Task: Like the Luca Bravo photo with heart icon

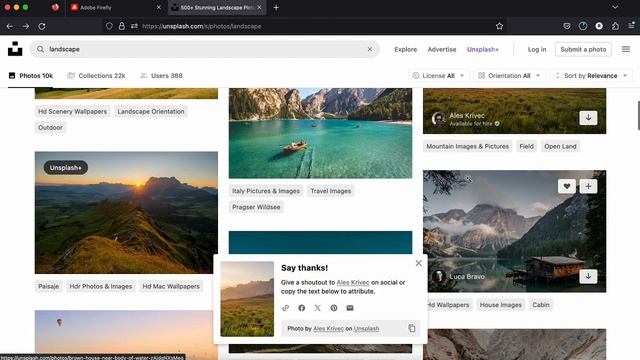Action: (567, 187)
